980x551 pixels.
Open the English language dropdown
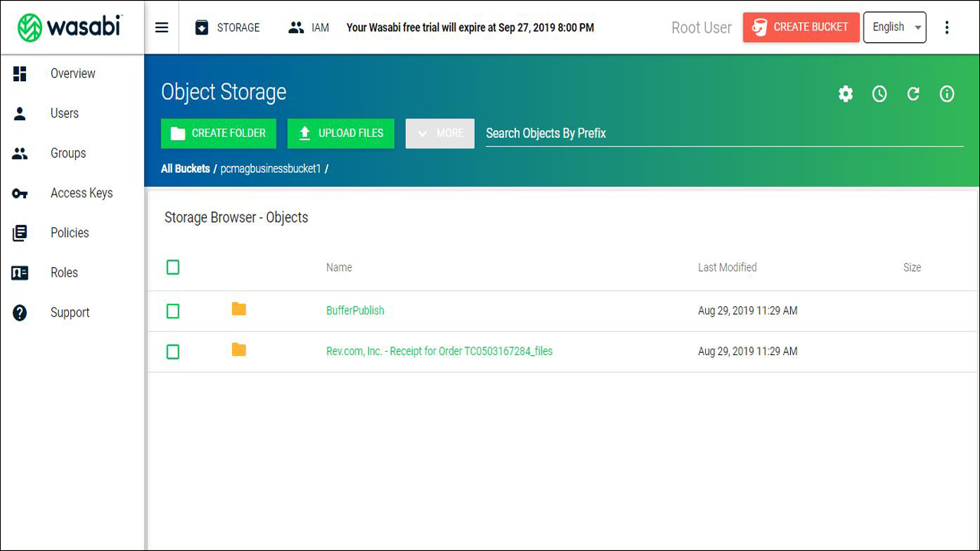pos(894,28)
